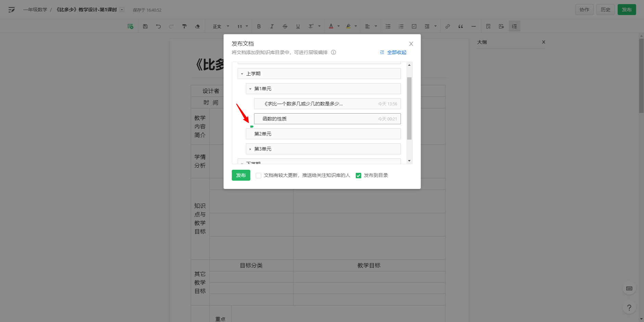644x322 pixels.
Task: Open the font size 11 dropdown
Action: click(242, 26)
